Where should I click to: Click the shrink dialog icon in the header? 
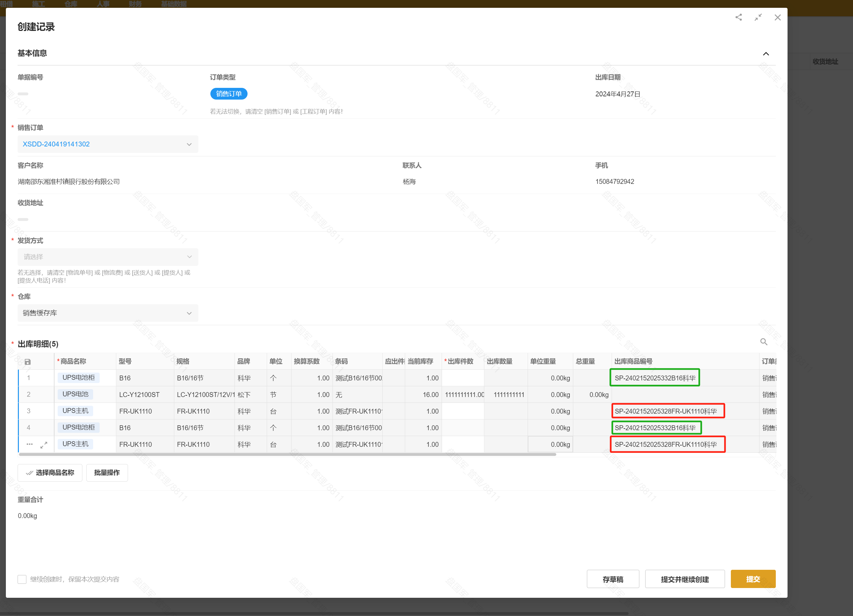point(758,17)
